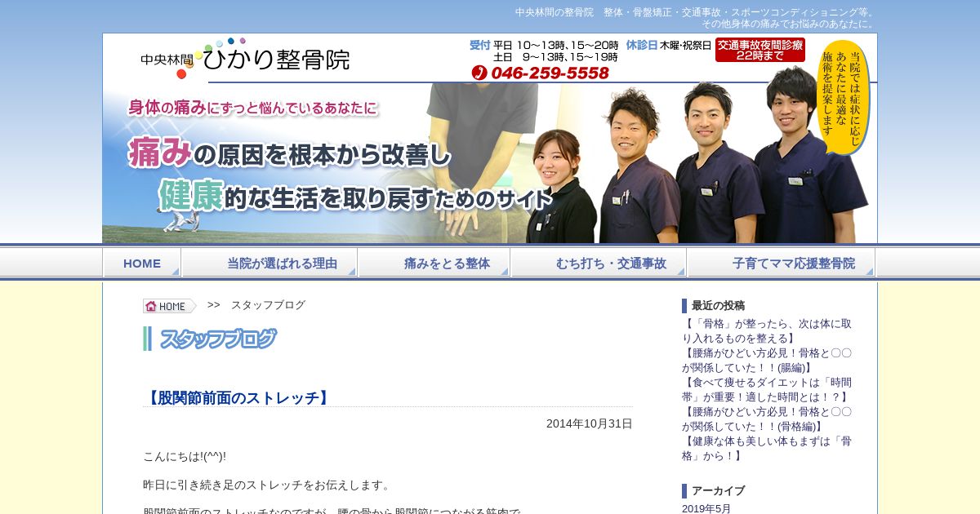The height and width of the screenshot is (514, 980).
Task: Open the 2019年5月 archive link
Action: coord(706,508)
